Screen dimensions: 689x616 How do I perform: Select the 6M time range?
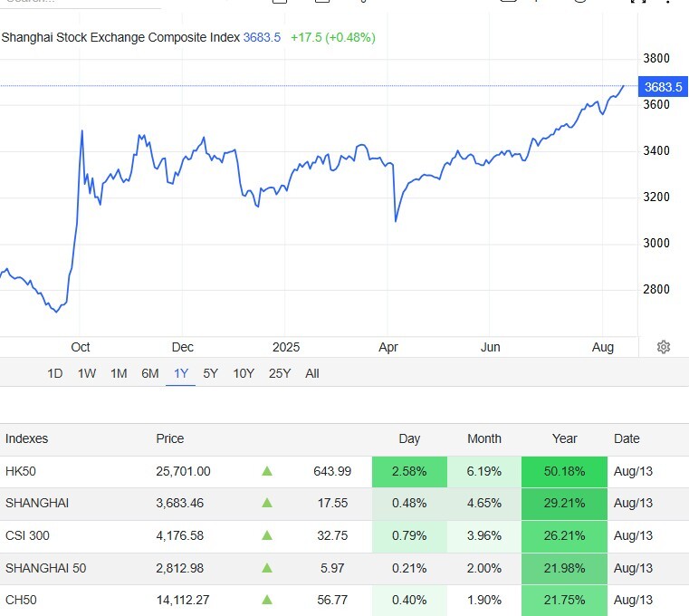click(149, 374)
